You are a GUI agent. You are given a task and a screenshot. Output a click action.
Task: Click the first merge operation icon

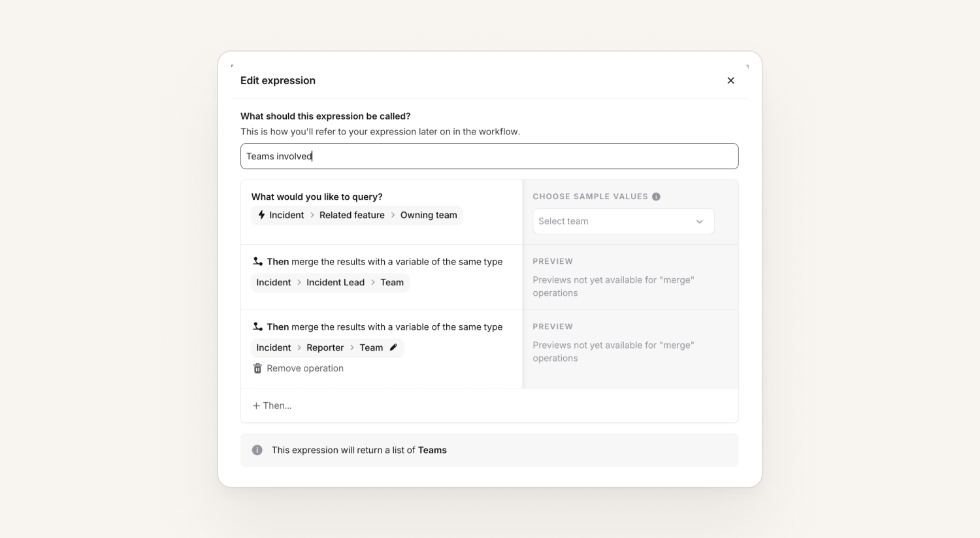click(x=257, y=261)
